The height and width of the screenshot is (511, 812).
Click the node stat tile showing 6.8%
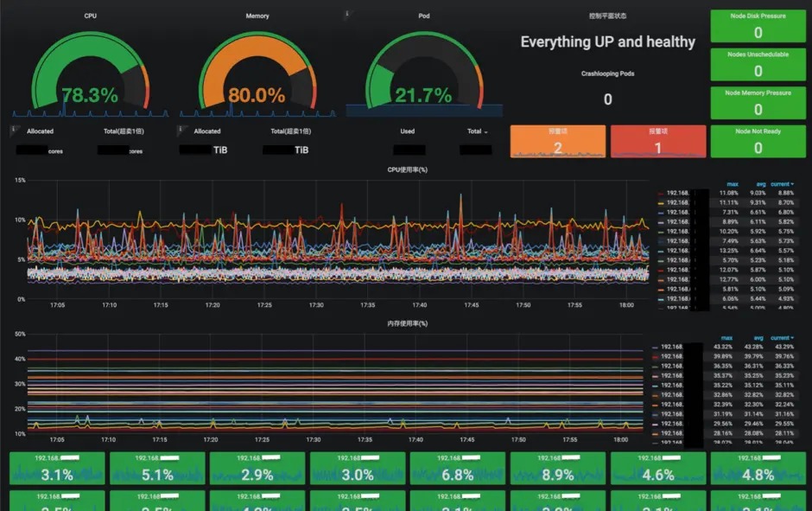458,469
